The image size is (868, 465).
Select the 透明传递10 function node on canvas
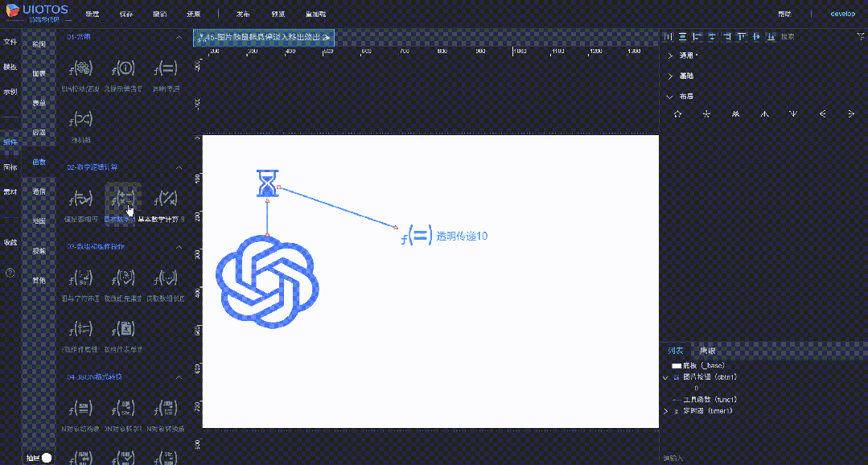pyautogui.click(x=445, y=237)
